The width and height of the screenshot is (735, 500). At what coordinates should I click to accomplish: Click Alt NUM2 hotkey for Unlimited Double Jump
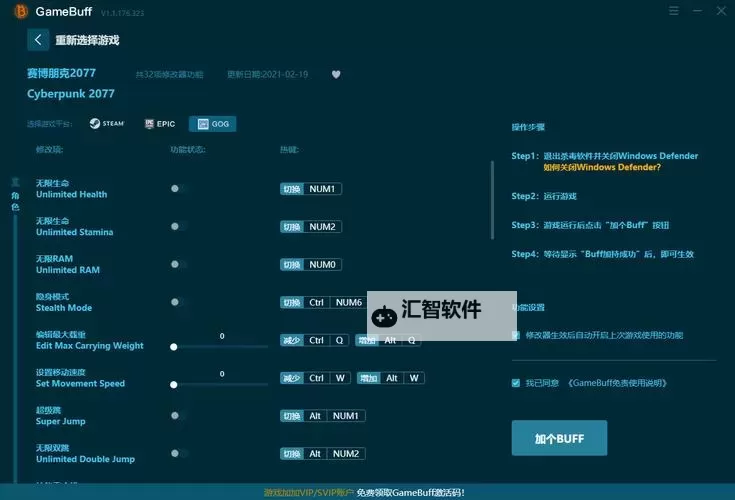[x=322, y=454]
